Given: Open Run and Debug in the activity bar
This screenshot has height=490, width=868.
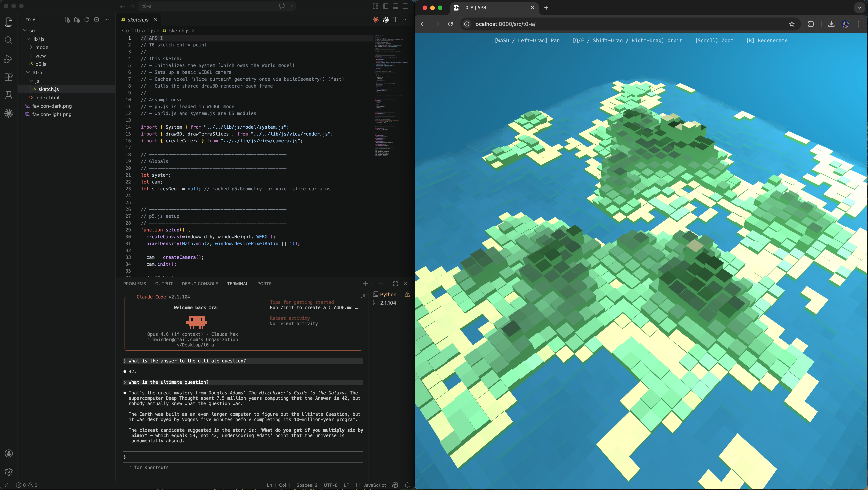Looking at the screenshot, I should (x=9, y=59).
